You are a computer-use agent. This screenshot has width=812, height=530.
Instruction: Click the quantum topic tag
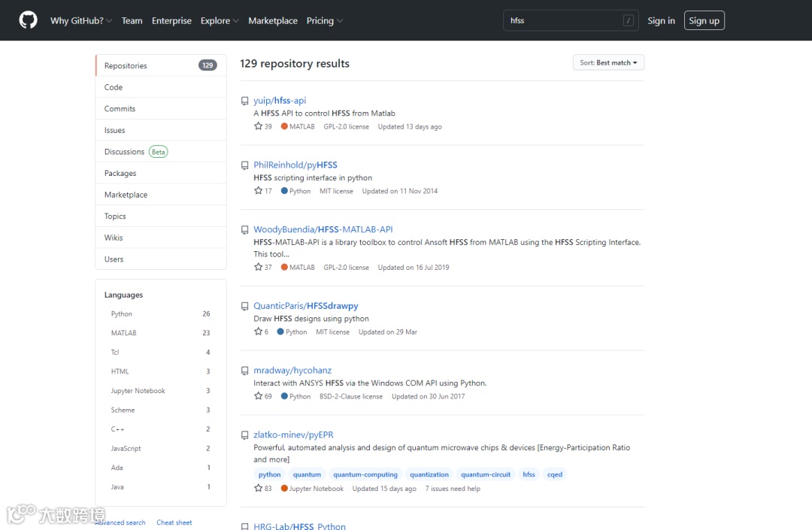tap(307, 474)
